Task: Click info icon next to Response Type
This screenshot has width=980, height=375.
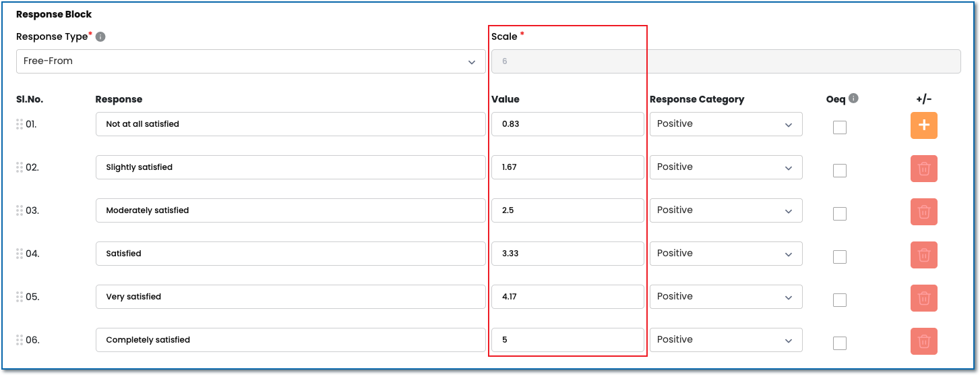Action: [100, 37]
